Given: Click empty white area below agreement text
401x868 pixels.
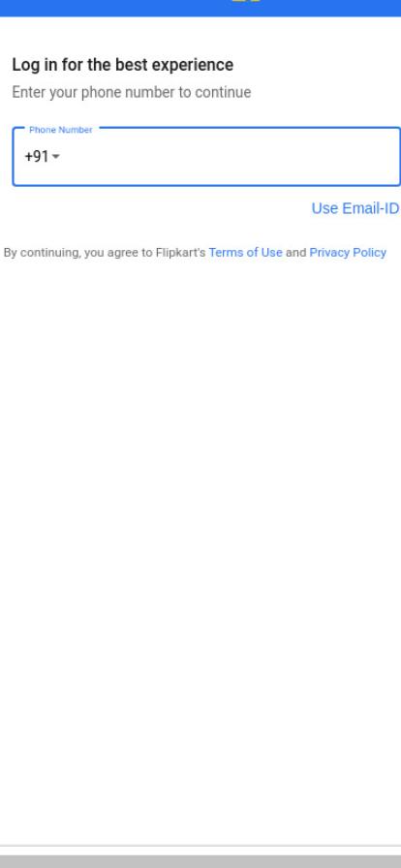Looking at the screenshot, I should [200, 498].
